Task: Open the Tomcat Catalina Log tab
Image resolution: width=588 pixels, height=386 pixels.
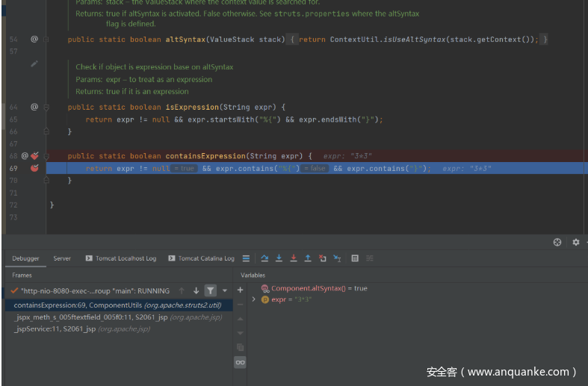Action: point(200,258)
